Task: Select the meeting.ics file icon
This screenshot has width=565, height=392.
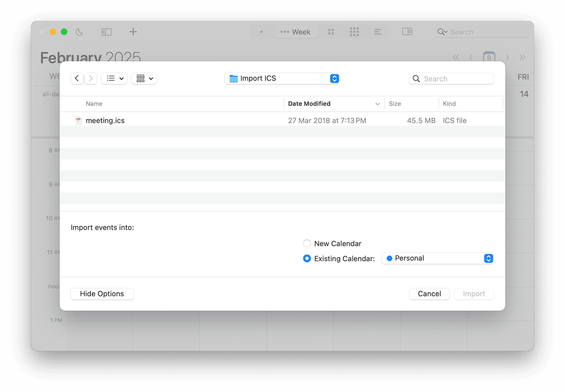Action: coord(78,120)
